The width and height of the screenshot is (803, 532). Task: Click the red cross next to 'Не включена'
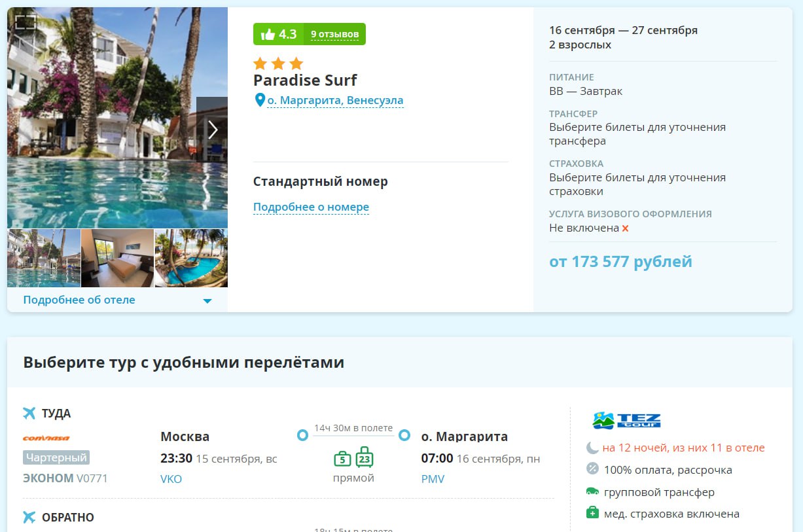point(625,228)
